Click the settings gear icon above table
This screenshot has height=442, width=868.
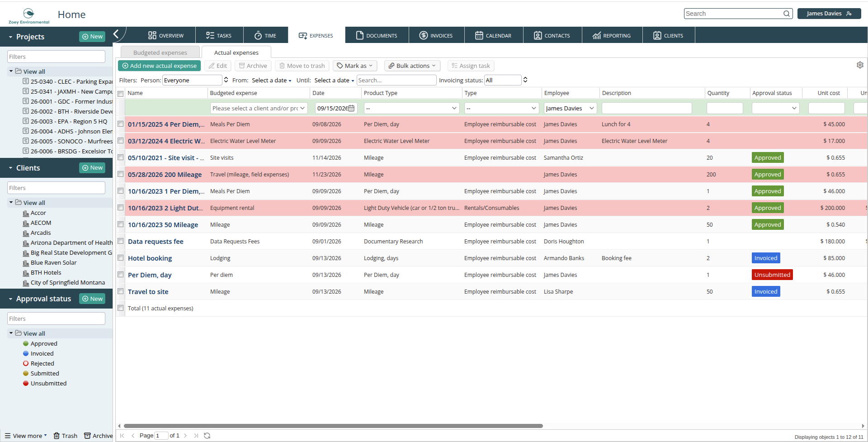(x=860, y=65)
